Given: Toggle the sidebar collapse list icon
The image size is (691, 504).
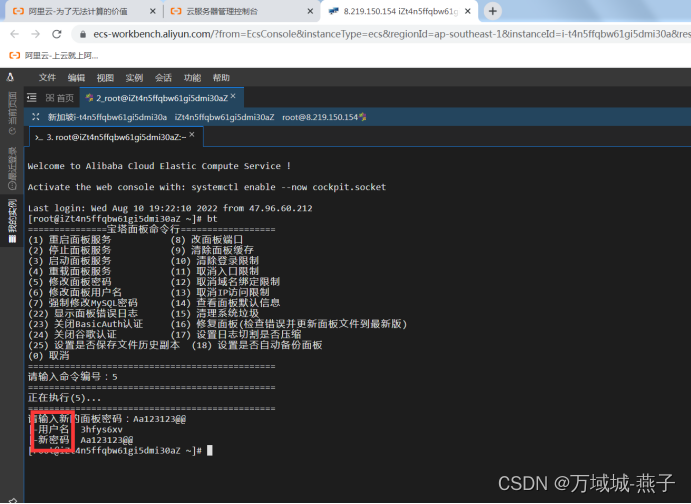Looking at the screenshot, I should (32, 97).
